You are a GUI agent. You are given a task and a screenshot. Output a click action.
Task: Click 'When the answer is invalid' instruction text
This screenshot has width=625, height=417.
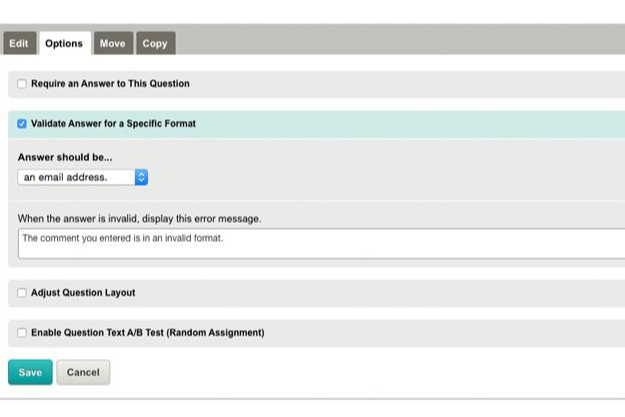click(x=139, y=218)
